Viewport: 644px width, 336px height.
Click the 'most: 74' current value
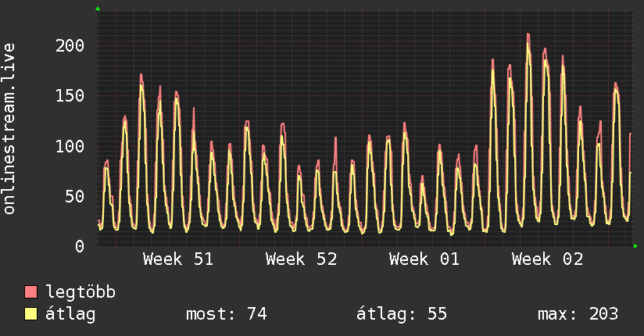pyautogui.click(x=227, y=314)
